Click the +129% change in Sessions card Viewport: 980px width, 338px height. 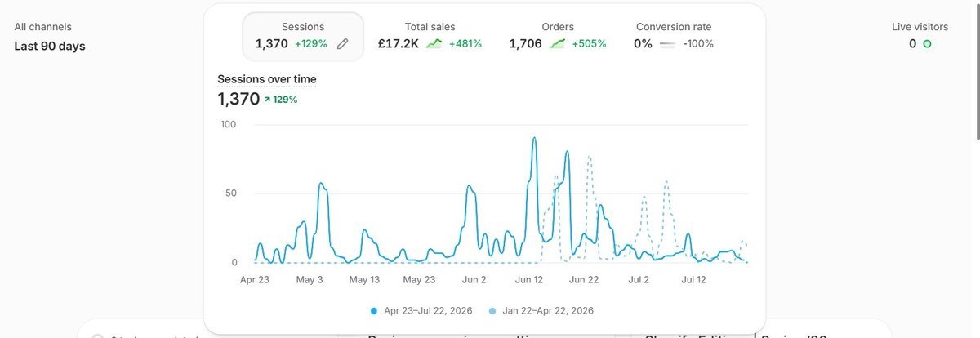pyautogui.click(x=311, y=44)
